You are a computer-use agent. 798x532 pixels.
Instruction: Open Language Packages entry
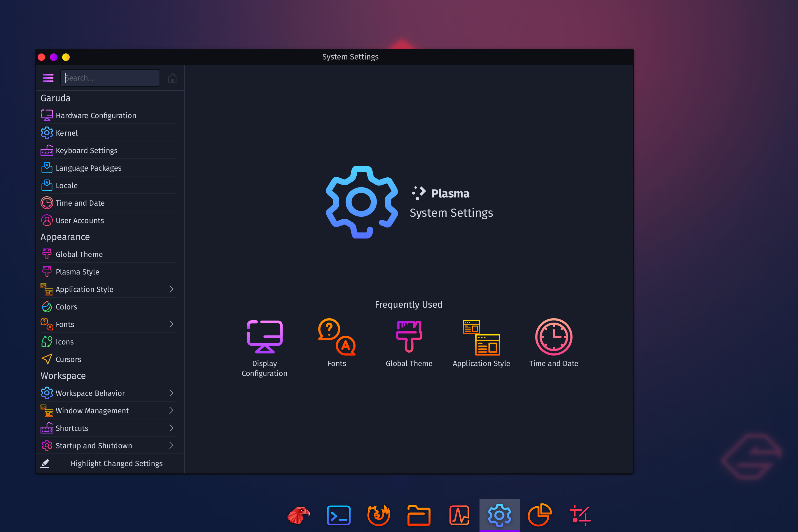coord(108,168)
